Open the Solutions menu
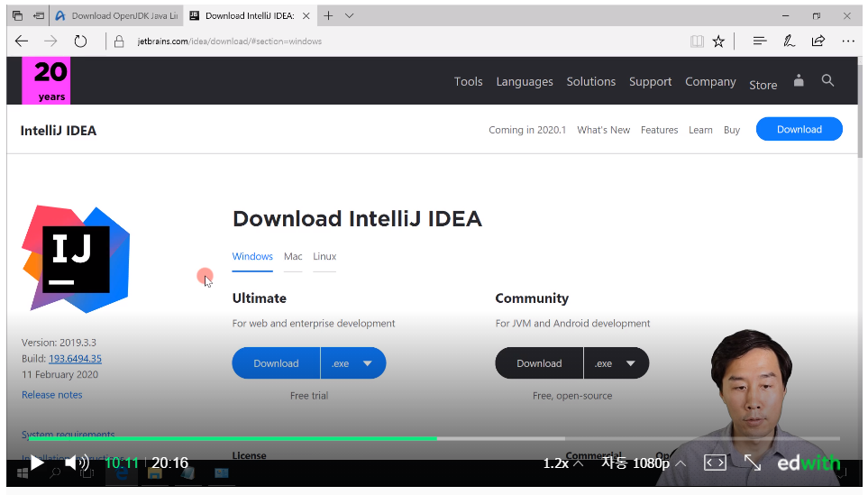The image size is (868, 495). (590, 81)
